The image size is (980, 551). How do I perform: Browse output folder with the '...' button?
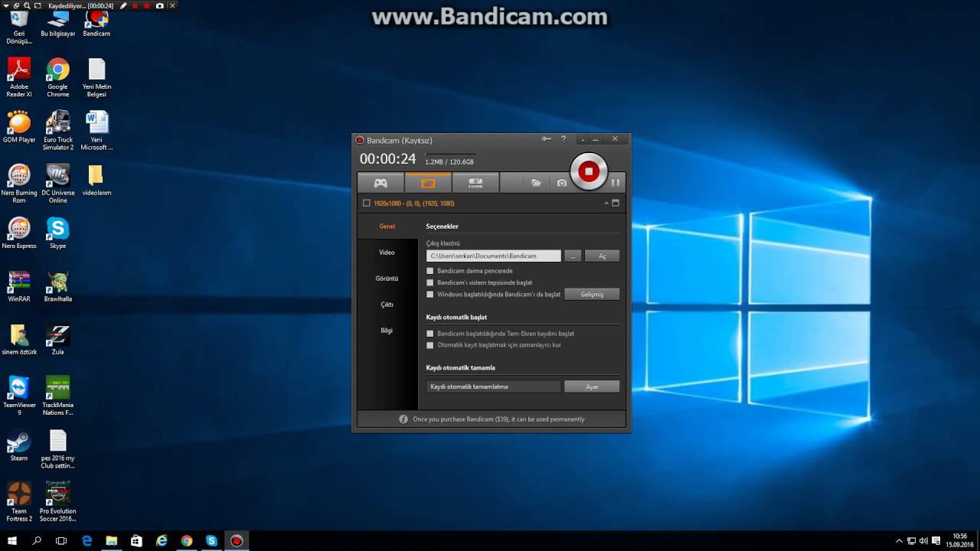pyautogui.click(x=573, y=256)
